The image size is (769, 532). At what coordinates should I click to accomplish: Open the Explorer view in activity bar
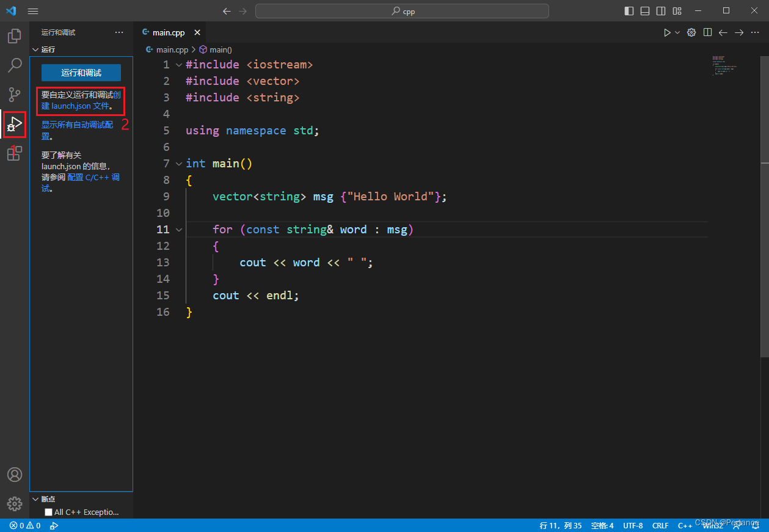15,36
